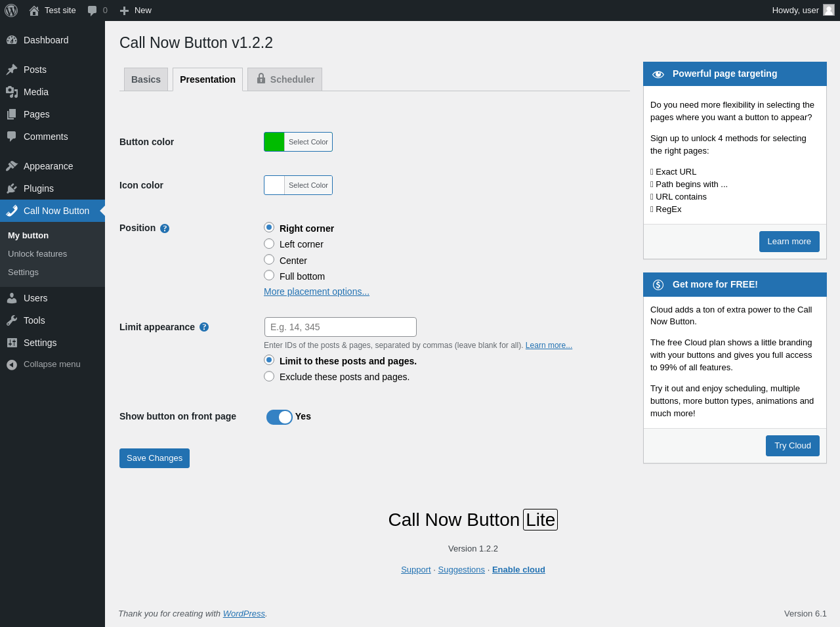Switch to the Presentation tab
This screenshot has height=627, width=840.
point(207,79)
